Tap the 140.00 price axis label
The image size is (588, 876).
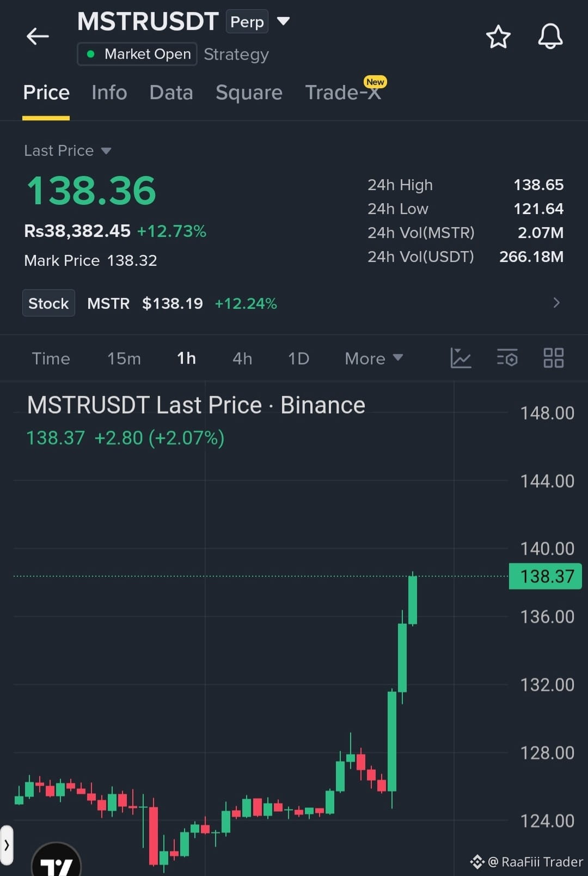(x=547, y=549)
